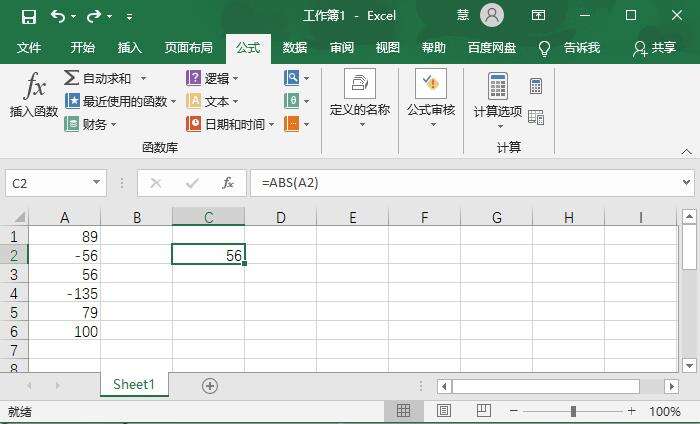Switch to the 插入 tab
Image resolution: width=700 pixels, height=424 pixels.
(129, 47)
